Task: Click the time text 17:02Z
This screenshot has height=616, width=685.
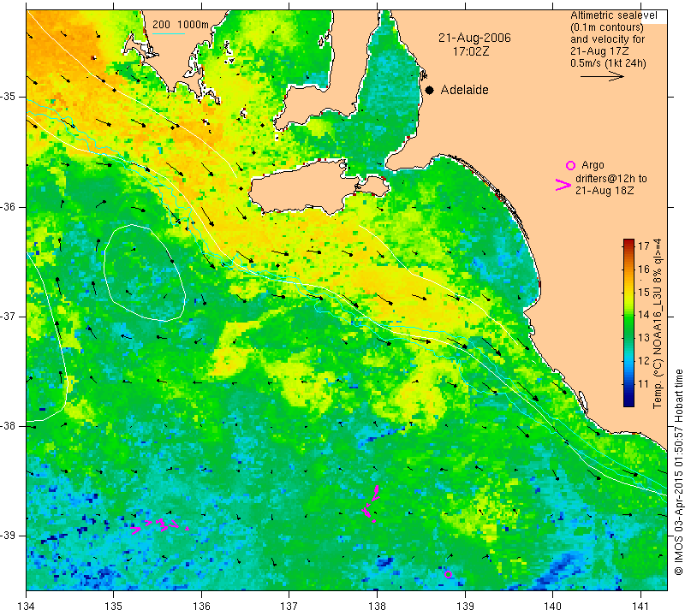Action: tap(471, 51)
